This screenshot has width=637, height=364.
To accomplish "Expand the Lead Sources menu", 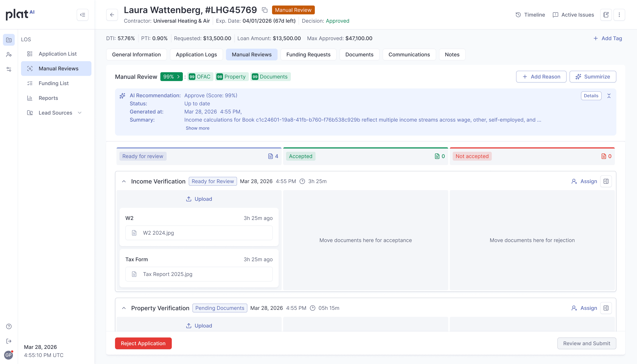I will point(56,113).
